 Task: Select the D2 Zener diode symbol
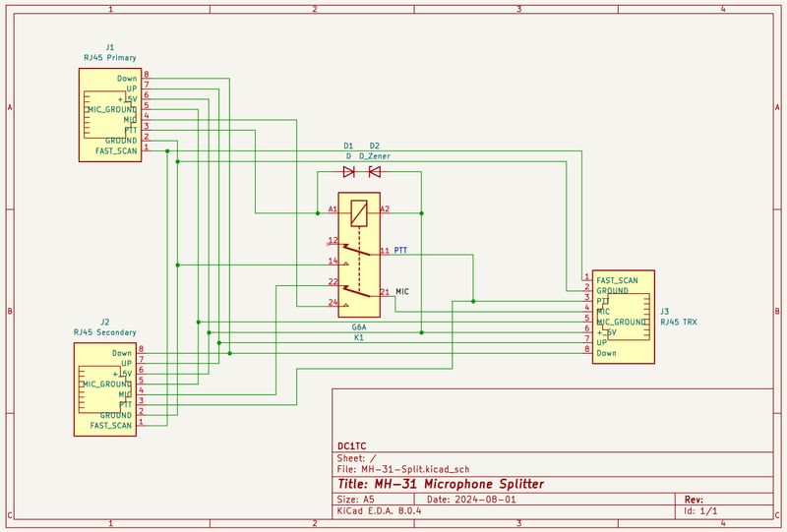tap(374, 172)
